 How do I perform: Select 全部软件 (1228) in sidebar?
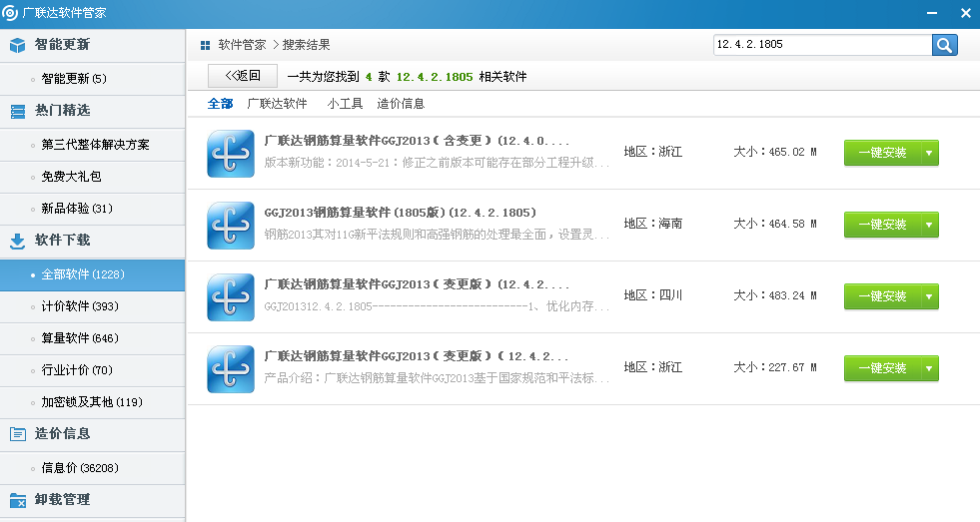[93, 274]
